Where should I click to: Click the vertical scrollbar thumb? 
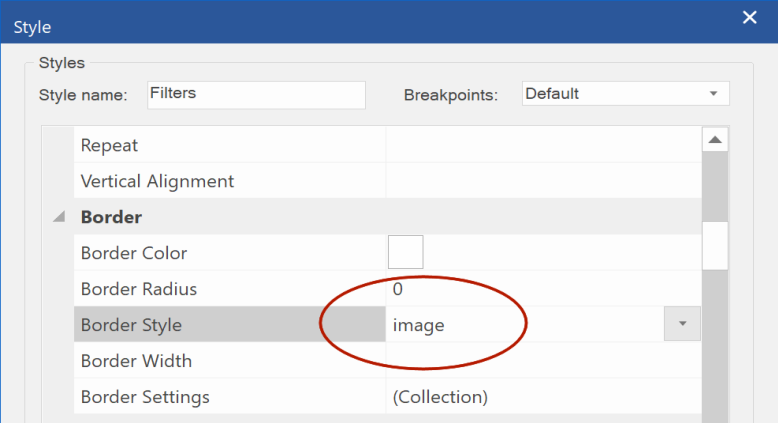715,246
